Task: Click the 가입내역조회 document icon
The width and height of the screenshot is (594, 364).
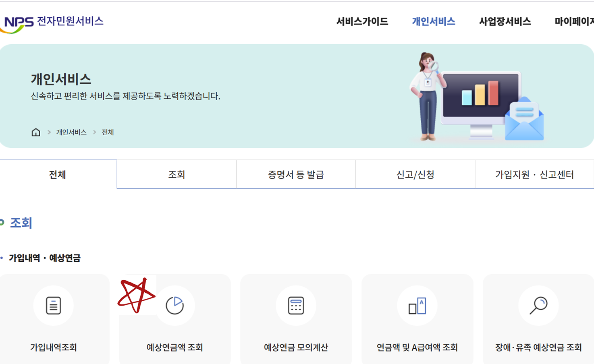Action: coord(54,305)
